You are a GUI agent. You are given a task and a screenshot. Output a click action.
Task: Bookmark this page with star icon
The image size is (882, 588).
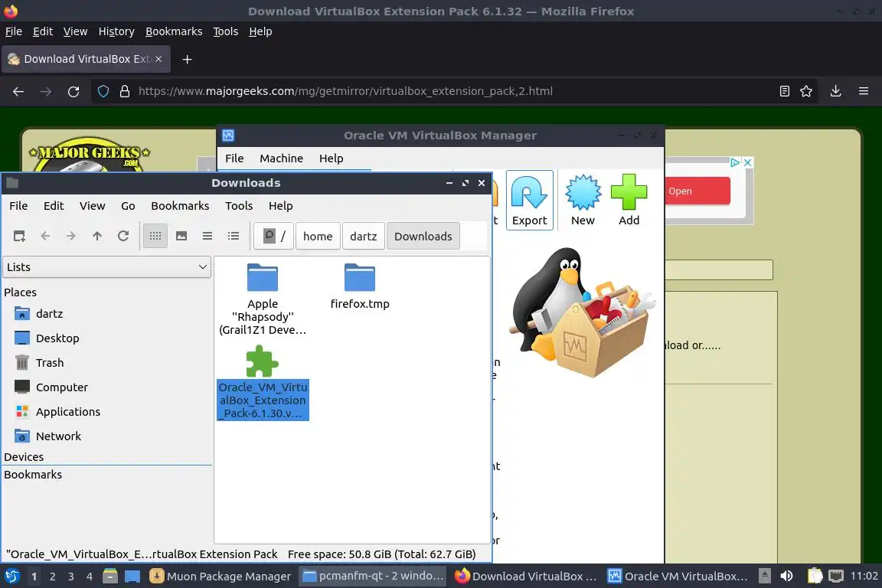[806, 91]
